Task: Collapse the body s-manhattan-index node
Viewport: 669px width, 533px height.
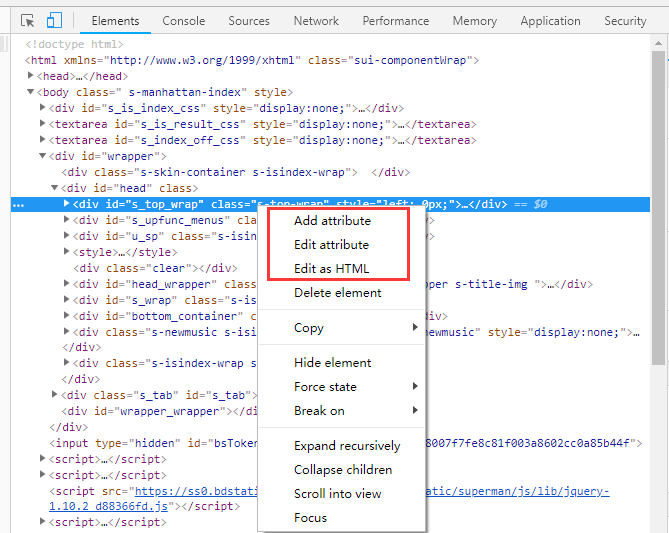Action: point(30,92)
